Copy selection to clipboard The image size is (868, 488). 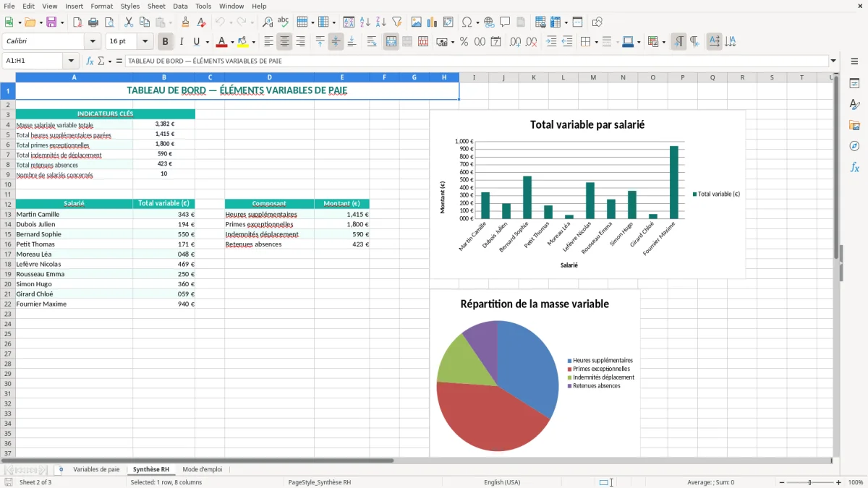pyautogui.click(x=145, y=22)
